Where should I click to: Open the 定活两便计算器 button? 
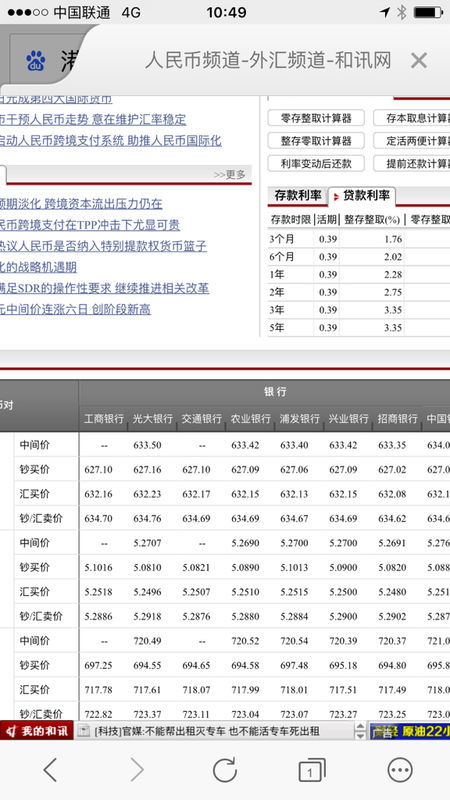click(x=412, y=140)
